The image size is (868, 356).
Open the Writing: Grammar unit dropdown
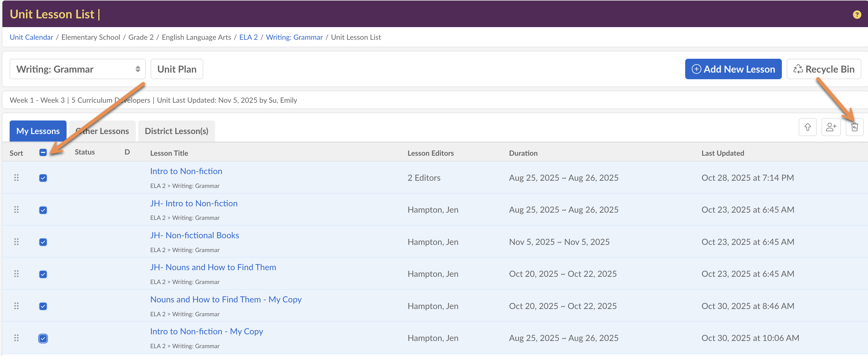coord(77,69)
